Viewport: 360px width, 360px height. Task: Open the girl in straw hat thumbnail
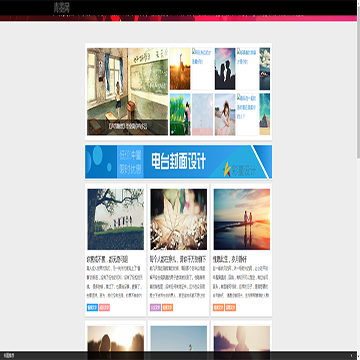coord(225,114)
